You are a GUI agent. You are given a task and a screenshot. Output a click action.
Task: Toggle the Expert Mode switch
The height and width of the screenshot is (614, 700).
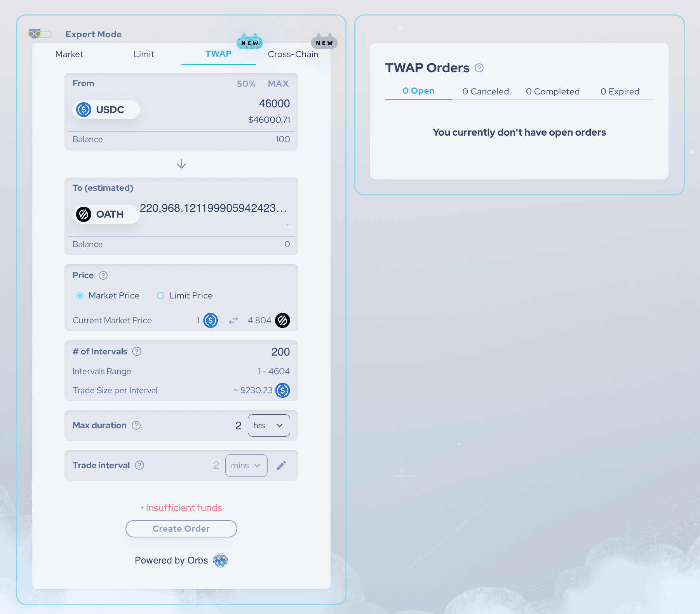pyautogui.click(x=40, y=34)
